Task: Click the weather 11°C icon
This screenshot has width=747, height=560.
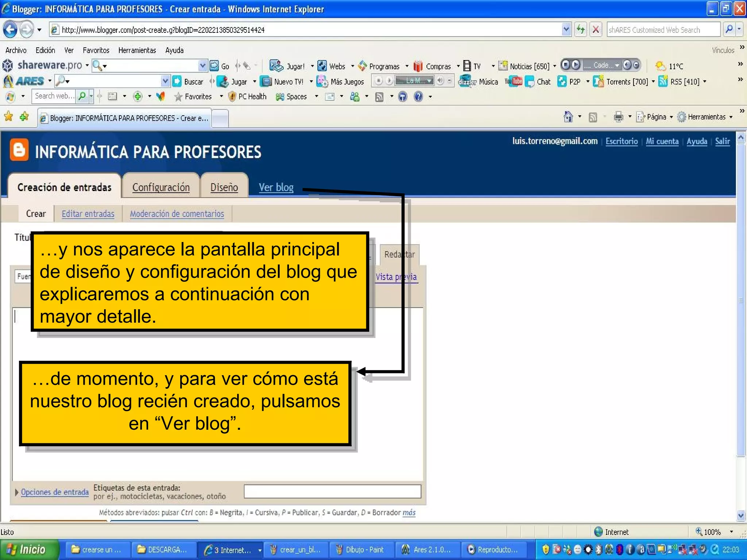Action: click(660, 66)
